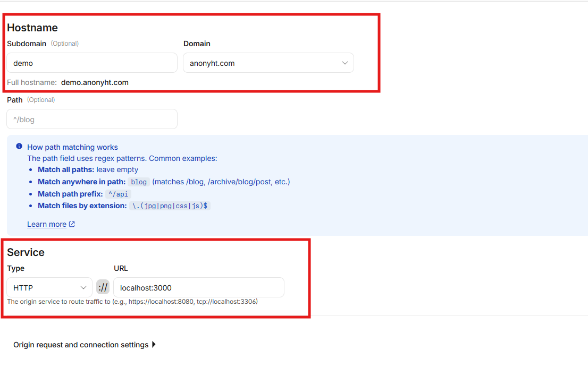Click the origin service help text below URL
This screenshot has height=367, width=588.
tap(132, 302)
